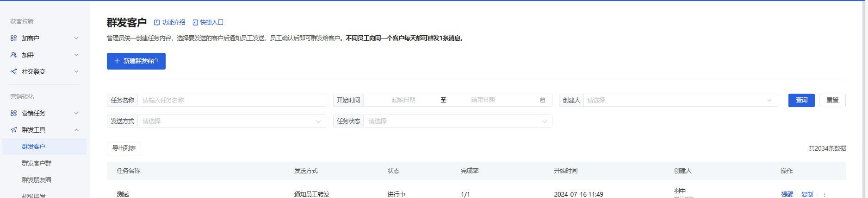The height and width of the screenshot is (198, 868).
Task: Click 提醒 link on 测试 row
Action: (x=787, y=195)
